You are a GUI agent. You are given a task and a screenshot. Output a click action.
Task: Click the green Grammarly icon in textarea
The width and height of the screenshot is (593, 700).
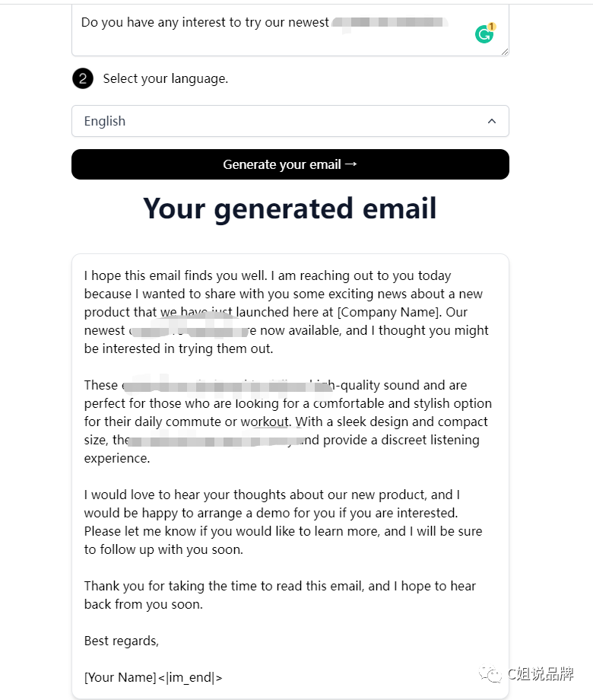[x=484, y=34]
